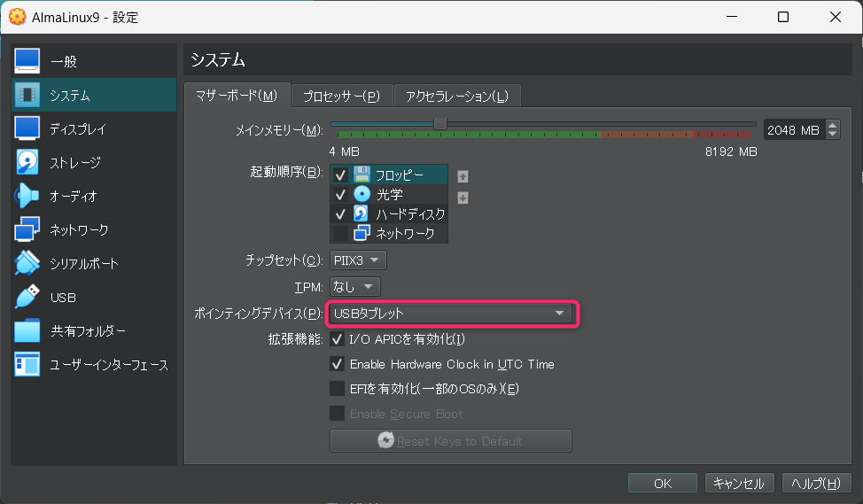
Task: Switch to the アクセラレーション tab
Action: pyautogui.click(x=456, y=96)
